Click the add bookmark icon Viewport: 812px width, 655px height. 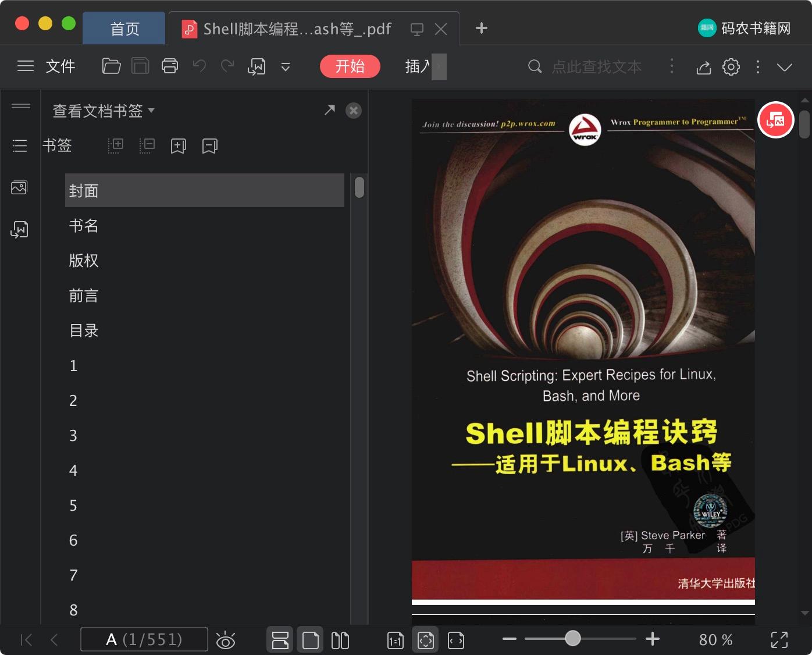(x=179, y=146)
